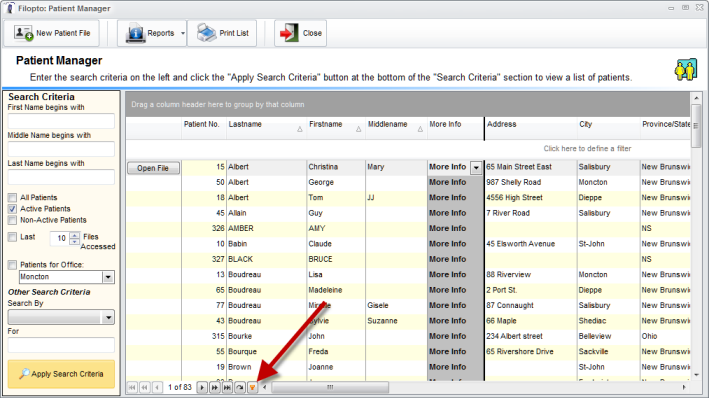709x398 pixels.
Task: Go to the first record in the navigator
Action: click(132, 388)
